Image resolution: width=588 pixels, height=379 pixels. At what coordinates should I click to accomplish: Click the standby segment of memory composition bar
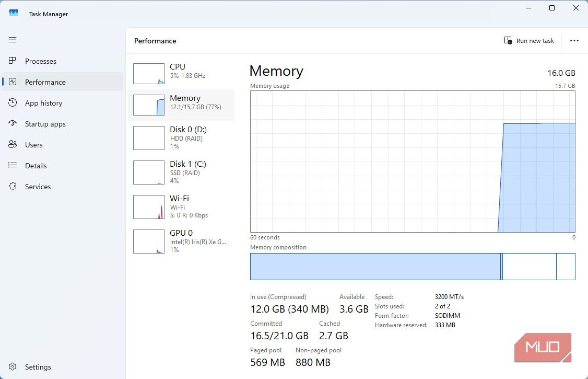pyautogui.click(x=529, y=267)
